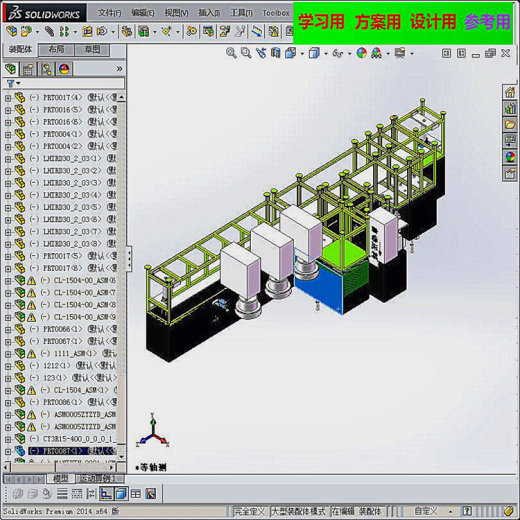Click the colorful pencil icon in bottom toolbar

pyautogui.click(x=151, y=493)
